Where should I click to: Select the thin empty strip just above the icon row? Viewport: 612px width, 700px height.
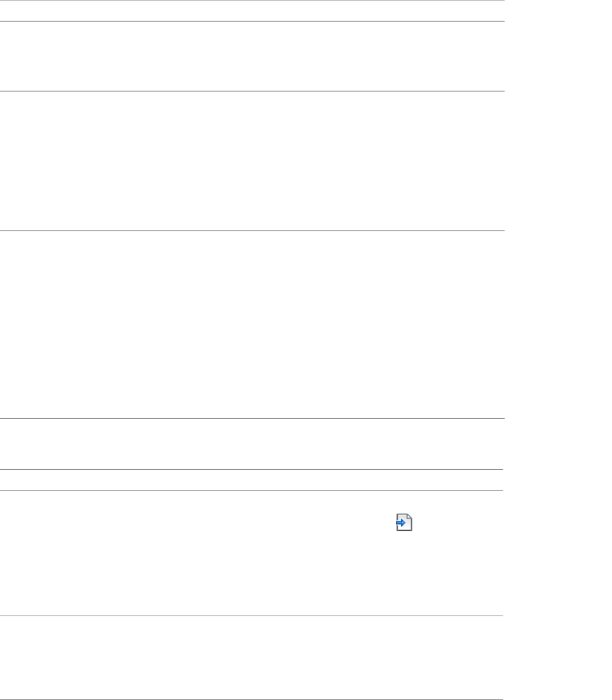click(x=251, y=480)
